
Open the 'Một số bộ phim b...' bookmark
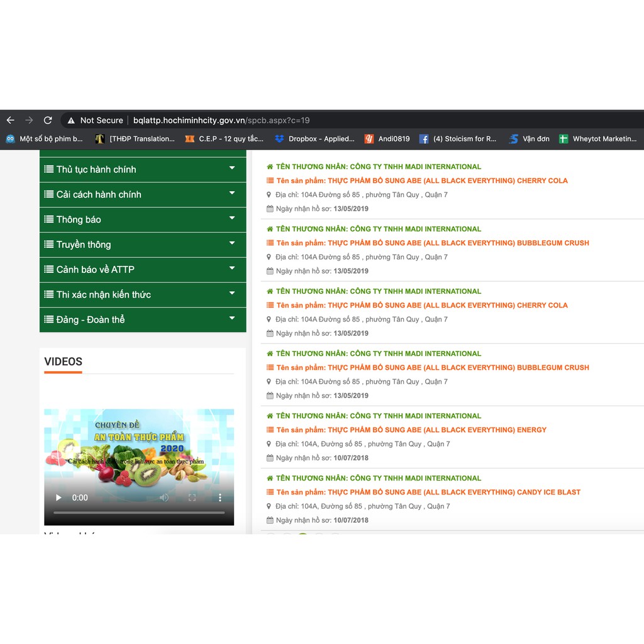(45, 139)
